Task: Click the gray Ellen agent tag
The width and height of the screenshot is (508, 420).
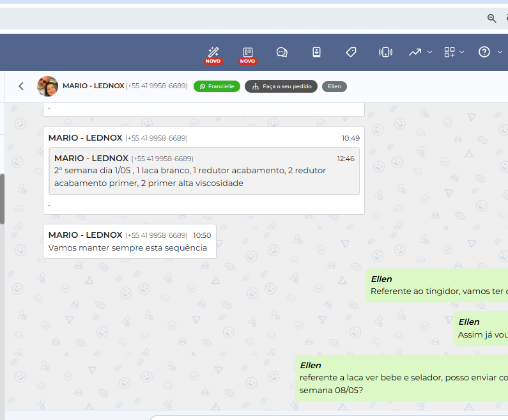Action: [x=334, y=86]
